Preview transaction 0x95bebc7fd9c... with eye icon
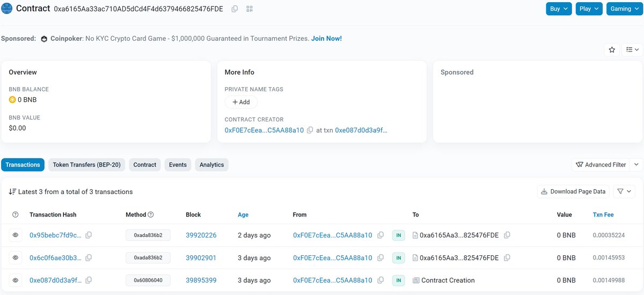 pyautogui.click(x=16, y=235)
